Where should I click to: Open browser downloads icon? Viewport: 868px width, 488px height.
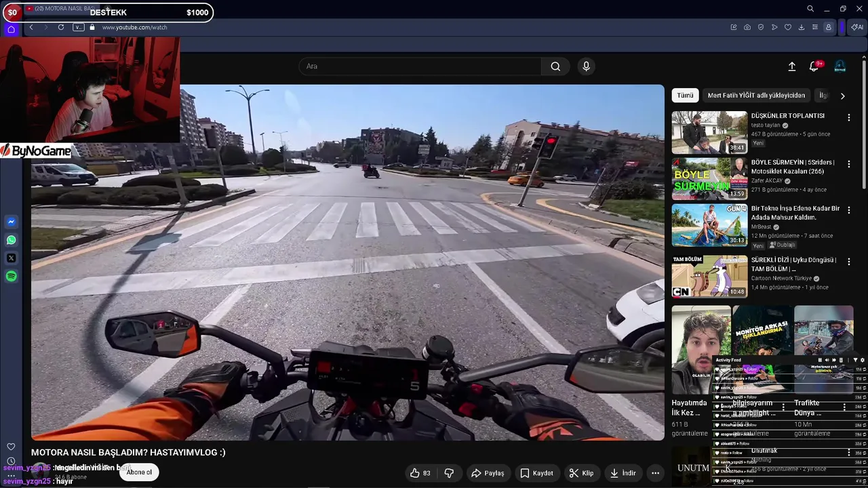(802, 27)
